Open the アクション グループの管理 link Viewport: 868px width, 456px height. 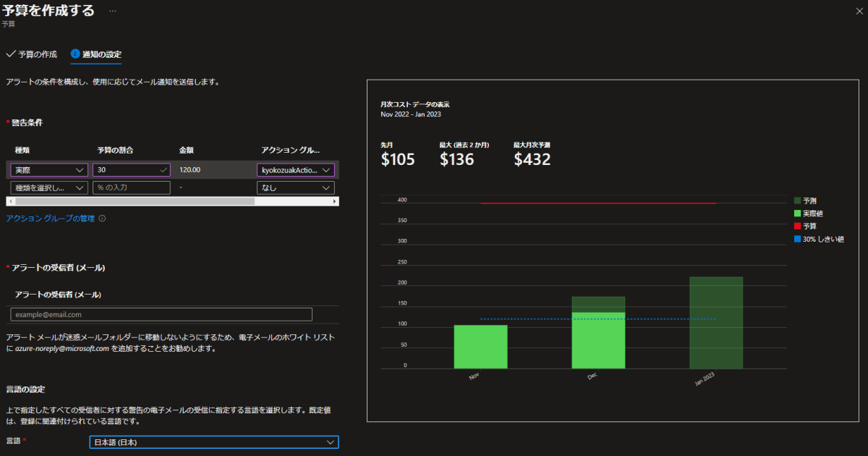pyautogui.click(x=51, y=218)
